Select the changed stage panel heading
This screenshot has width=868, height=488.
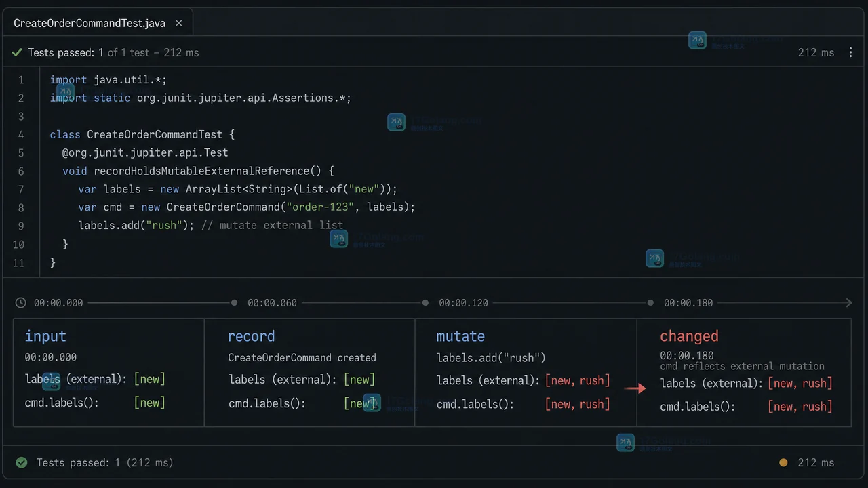(689, 336)
